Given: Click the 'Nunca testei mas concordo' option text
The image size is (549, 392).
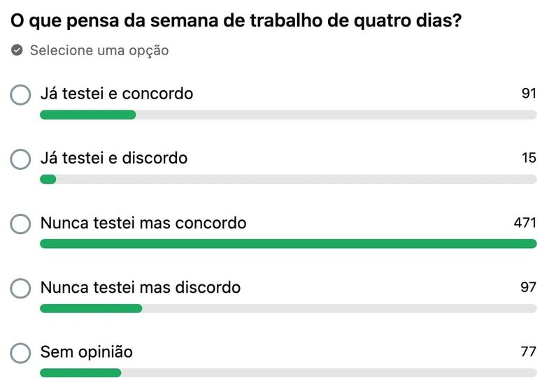Looking at the screenshot, I should tap(143, 223).
